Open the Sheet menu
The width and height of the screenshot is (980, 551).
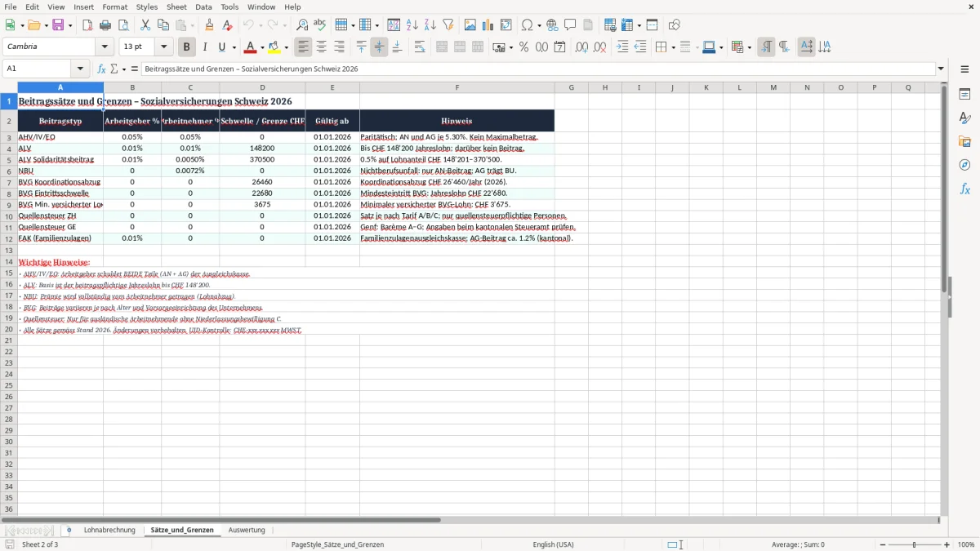pos(176,7)
